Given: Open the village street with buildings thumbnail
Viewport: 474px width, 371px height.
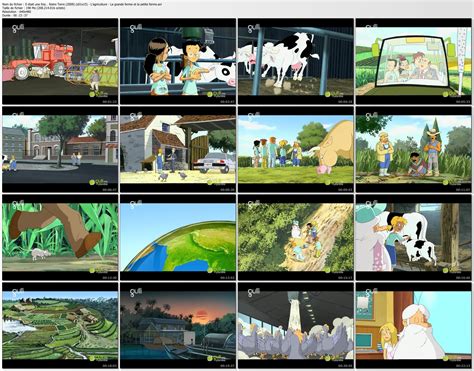Looking at the screenshot, I should click(60, 149).
